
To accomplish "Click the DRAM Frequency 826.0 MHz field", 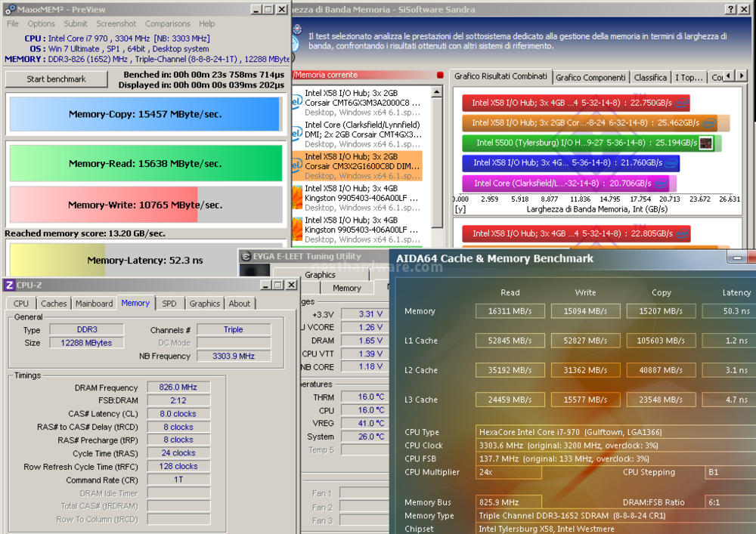I will pos(178,387).
